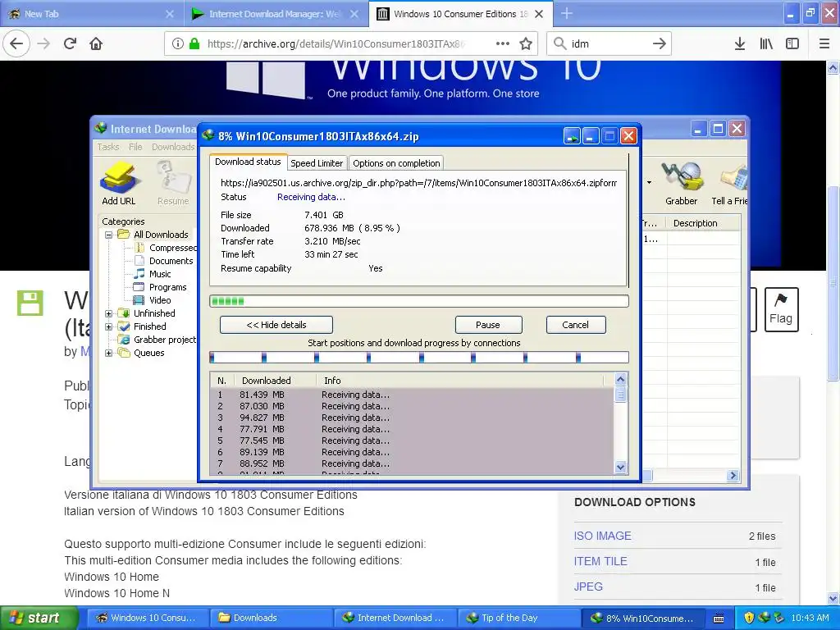Viewport: 840px width, 630px height.
Task: Open Tip of the Day taskbar item
Action: coord(518,618)
